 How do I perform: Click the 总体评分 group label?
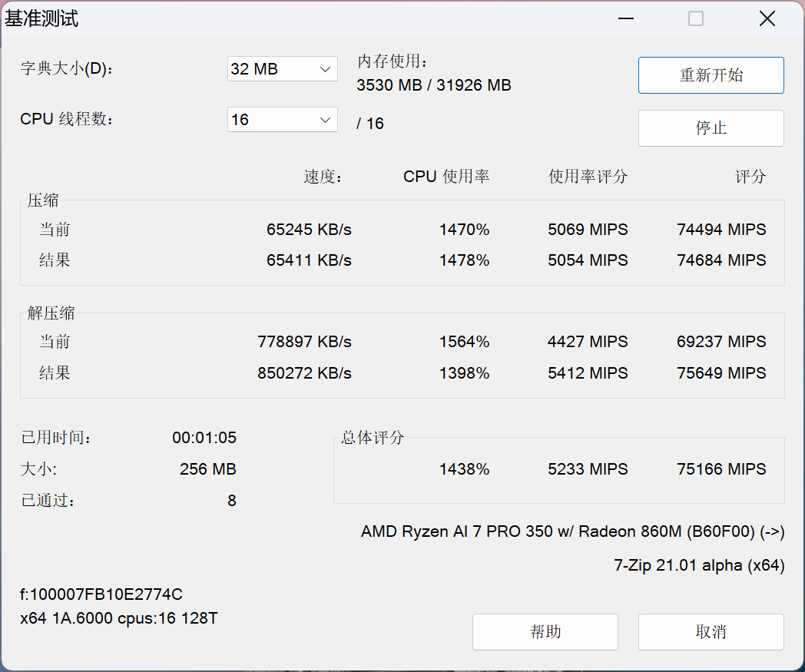click(x=373, y=438)
